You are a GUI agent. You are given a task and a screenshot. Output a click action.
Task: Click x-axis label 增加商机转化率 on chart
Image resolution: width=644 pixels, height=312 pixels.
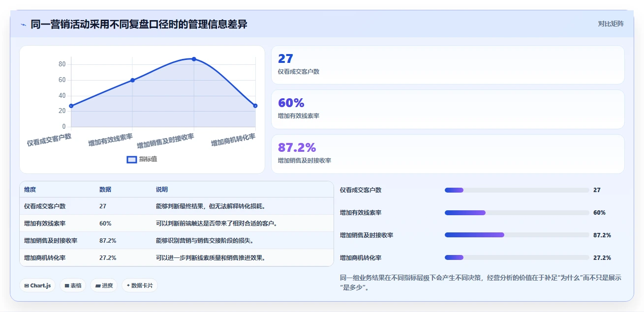pyautogui.click(x=234, y=140)
